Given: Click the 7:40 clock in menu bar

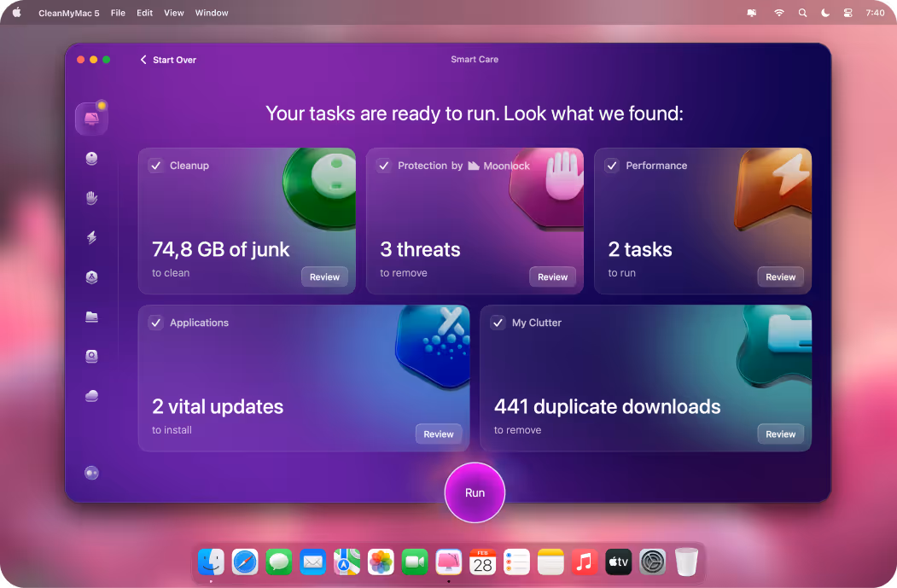Looking at the screenshot, I should tap(875, 13).
